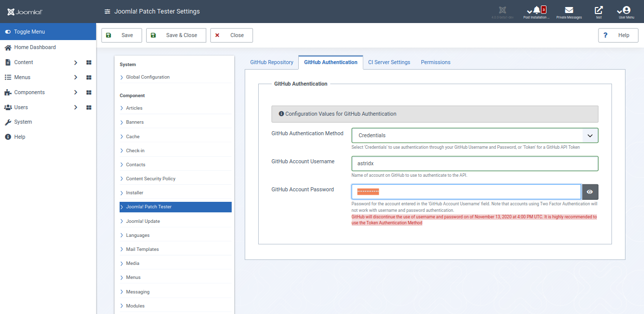Viewport: 644px width, 314px height.
Task: Open Articles component settings
Action: tap(176, 108)
